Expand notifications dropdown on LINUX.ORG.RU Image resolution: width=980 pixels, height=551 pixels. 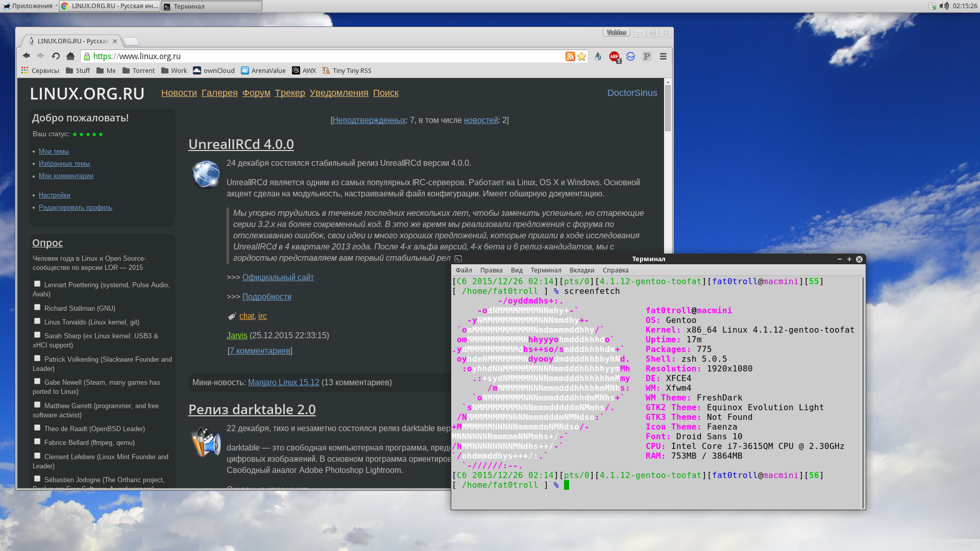tap(339, 93)
